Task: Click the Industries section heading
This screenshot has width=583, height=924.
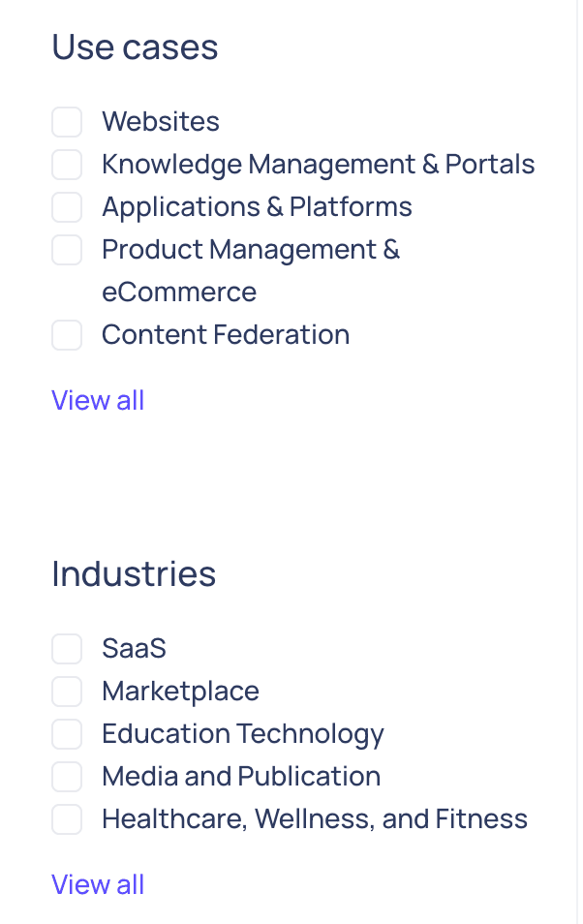Action: 134,573
